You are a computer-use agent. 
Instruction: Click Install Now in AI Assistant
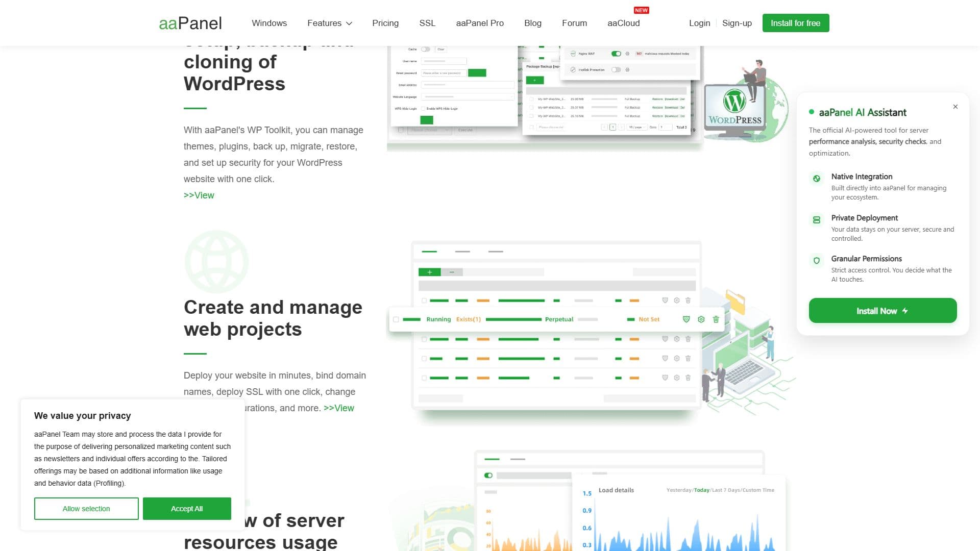point(883,311)
